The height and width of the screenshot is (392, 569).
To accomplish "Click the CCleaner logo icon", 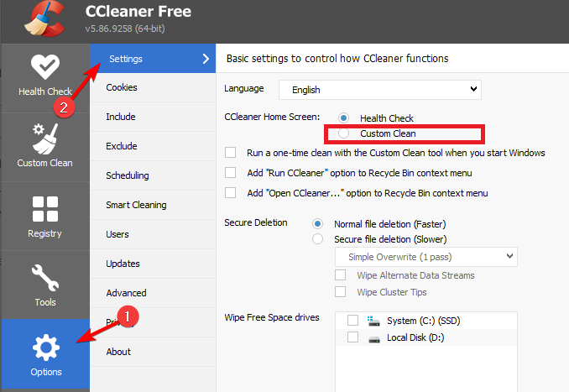I will (x=44, y=18).
